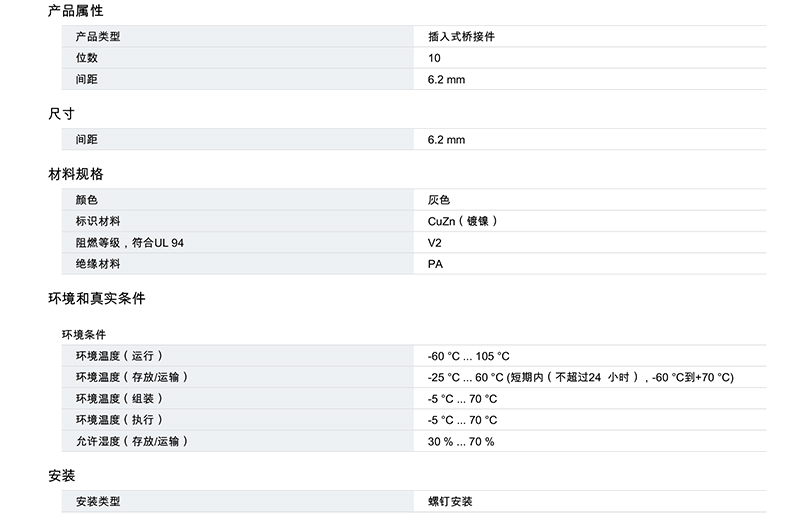This screenshot has width=790, height=515.
Task: Click the 环境和真实条件 section heading
Action: (x=96, y=298)
